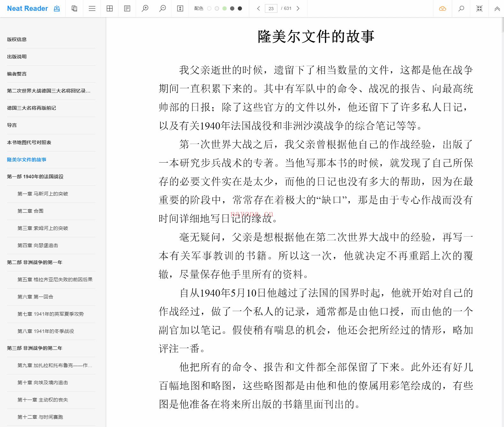Click the exit fullscreen arrows icon

(479, 9)
